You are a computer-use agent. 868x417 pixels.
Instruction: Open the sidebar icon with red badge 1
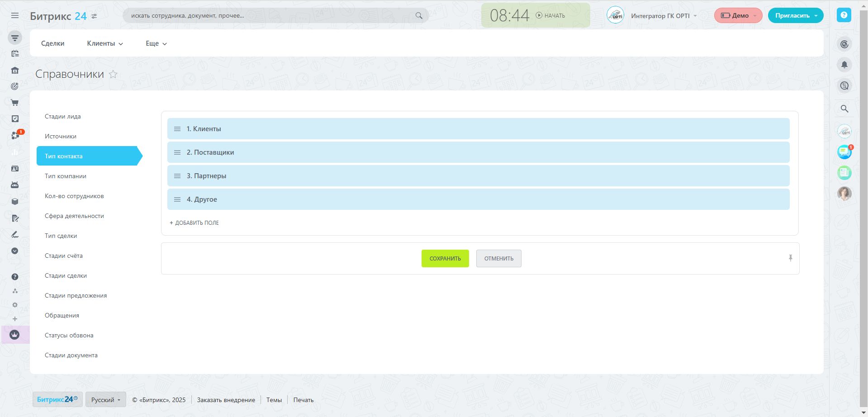point(16,135)
